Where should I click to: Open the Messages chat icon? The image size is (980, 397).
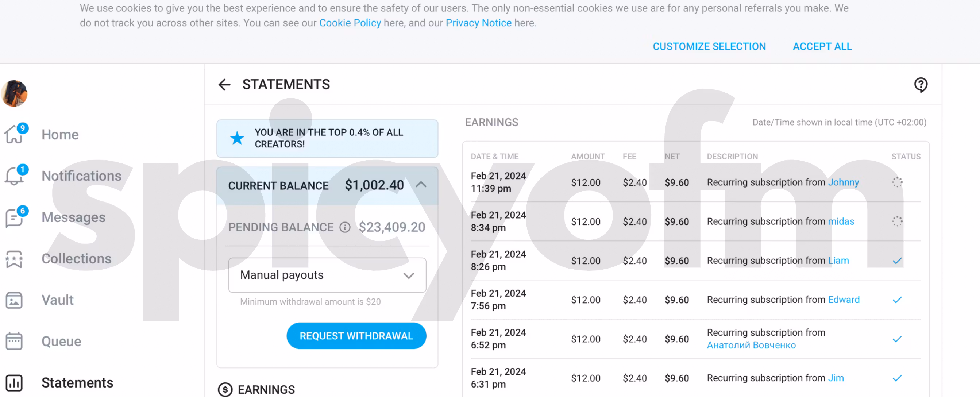14,217
